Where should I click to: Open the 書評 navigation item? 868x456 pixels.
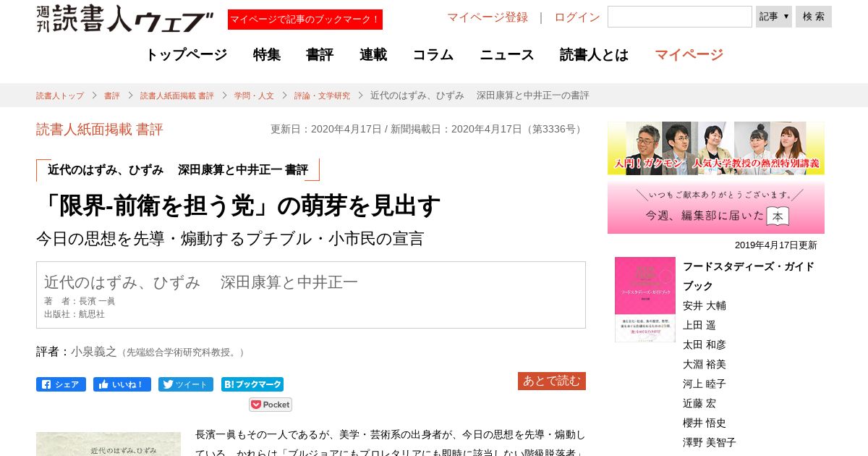[x=320, y=55]
